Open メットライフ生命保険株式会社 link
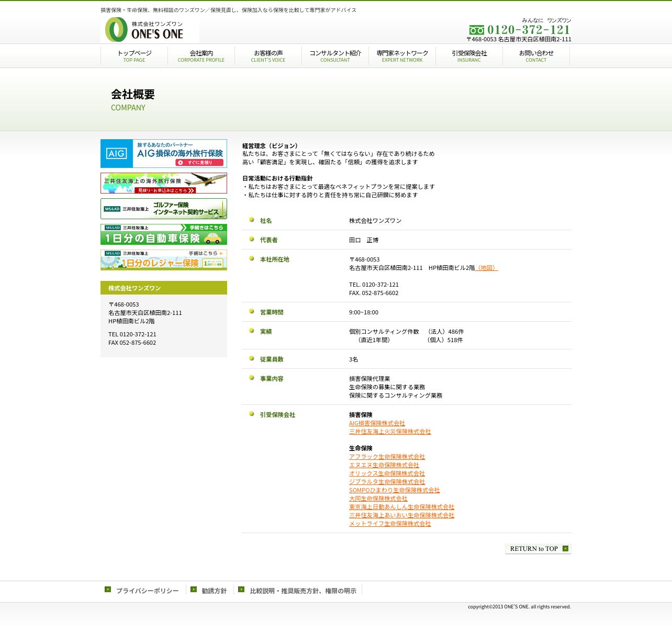This screenshot has height=633, width=672. click(390, 524)
